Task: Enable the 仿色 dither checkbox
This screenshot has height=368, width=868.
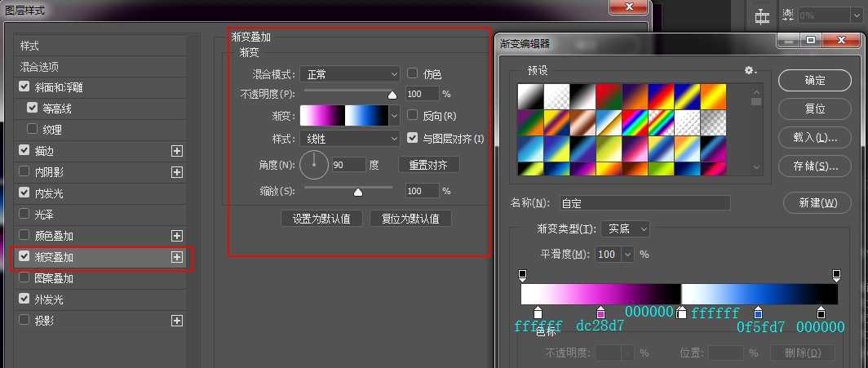Action: pyautogui.click(x=413, y=73)
